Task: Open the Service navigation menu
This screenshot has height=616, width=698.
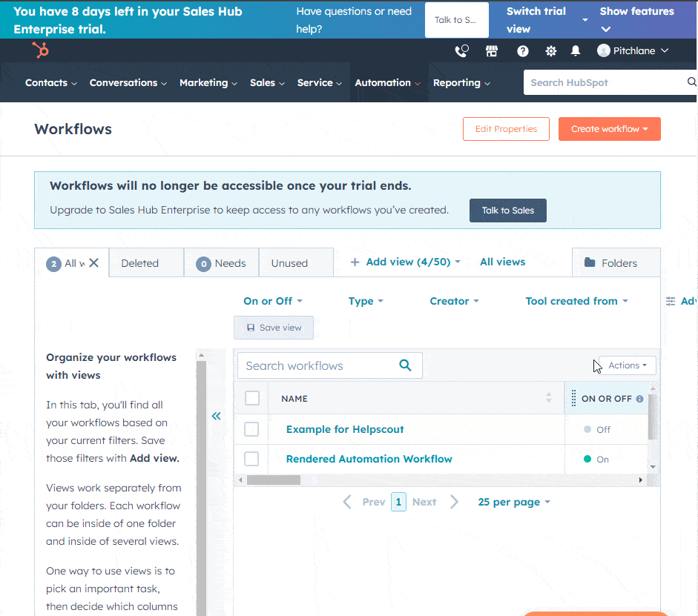Action: coord(319,83)
